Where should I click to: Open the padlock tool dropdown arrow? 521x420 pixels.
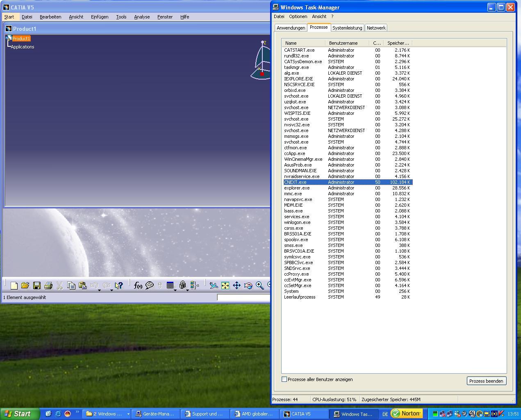click(188, 290)
